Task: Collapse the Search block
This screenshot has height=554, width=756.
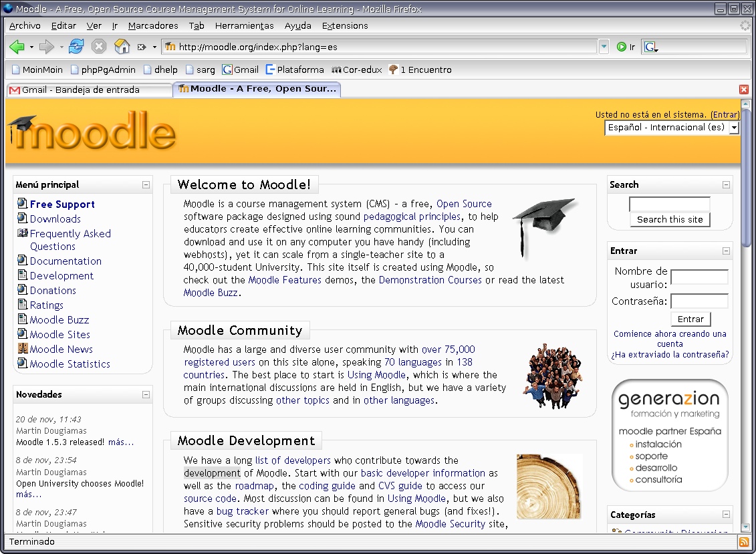Action: (726, 184)
